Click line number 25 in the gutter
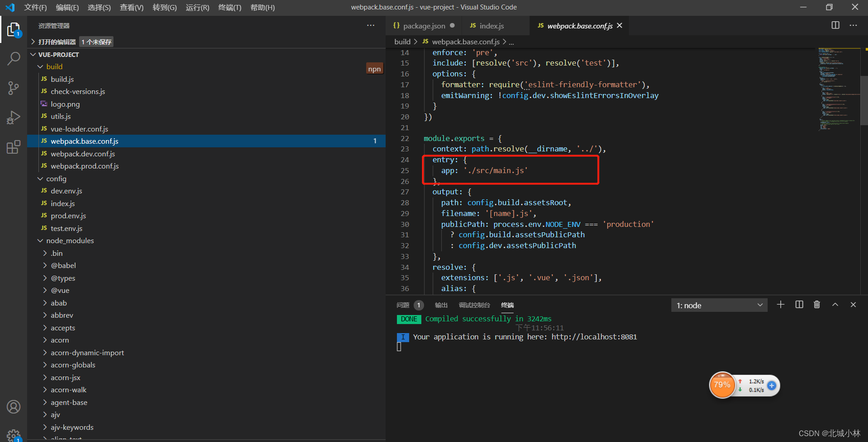 pos(405,170)
